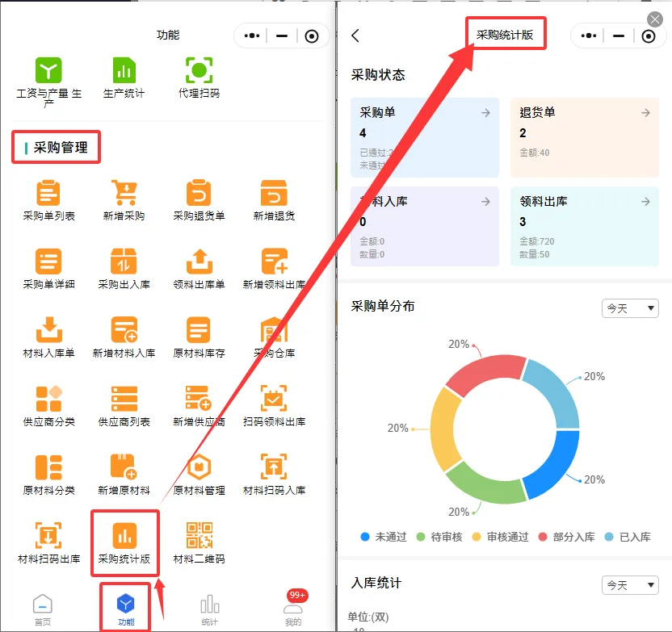Toggle 待审核 legend item in chart
The width and height of the screenshot is (672, 632).
pyautogui.click(x=439, y=537)
